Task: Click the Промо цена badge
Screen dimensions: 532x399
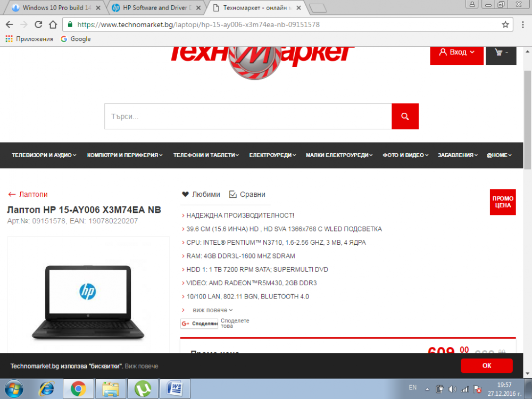Action: (x=503, y=202)
